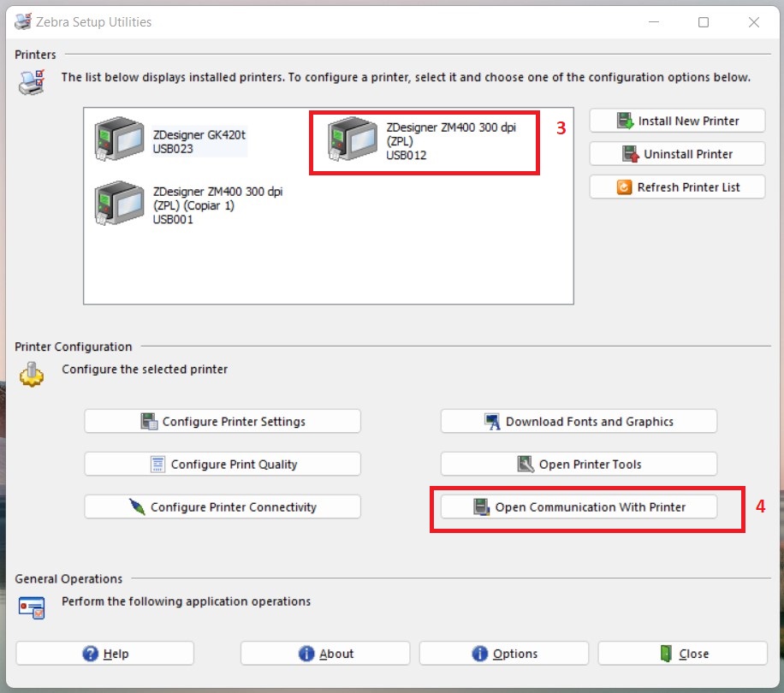Click the 'Printer Configuration' section heading
This screenshot has width=784, height=693.
pyautogui.click(x=73, y=346)
